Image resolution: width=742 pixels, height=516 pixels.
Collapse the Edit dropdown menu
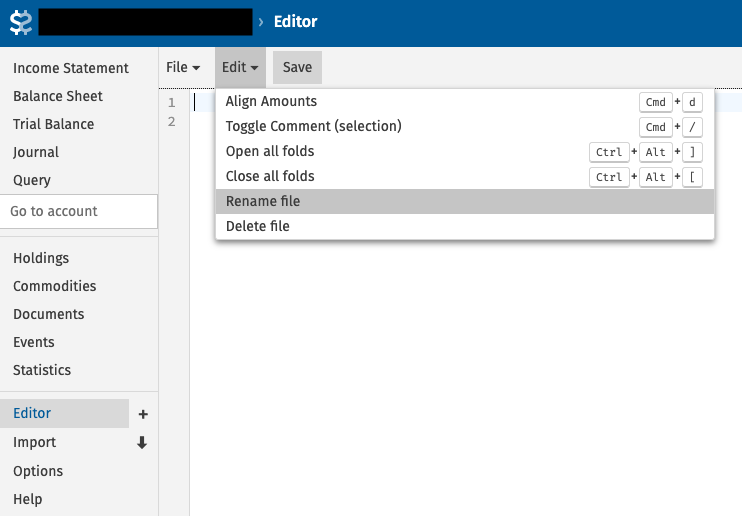tap(240, 67)
